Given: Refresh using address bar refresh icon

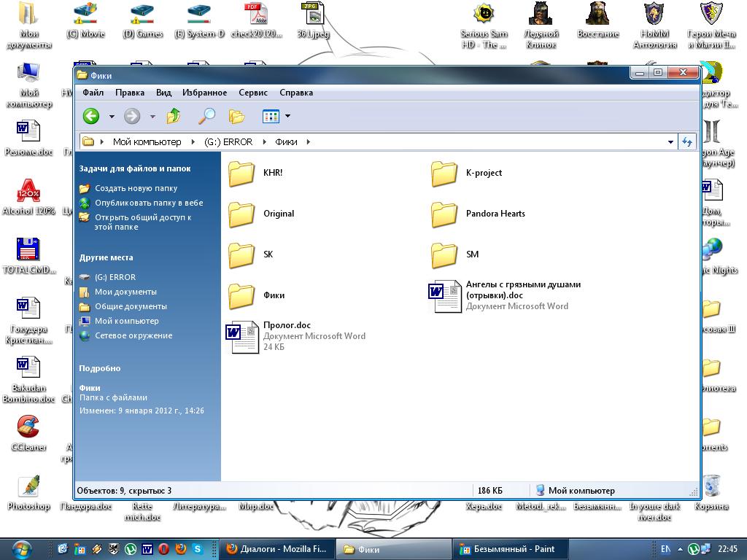Looking at the screenshot, I should click(x=686, y=141).
